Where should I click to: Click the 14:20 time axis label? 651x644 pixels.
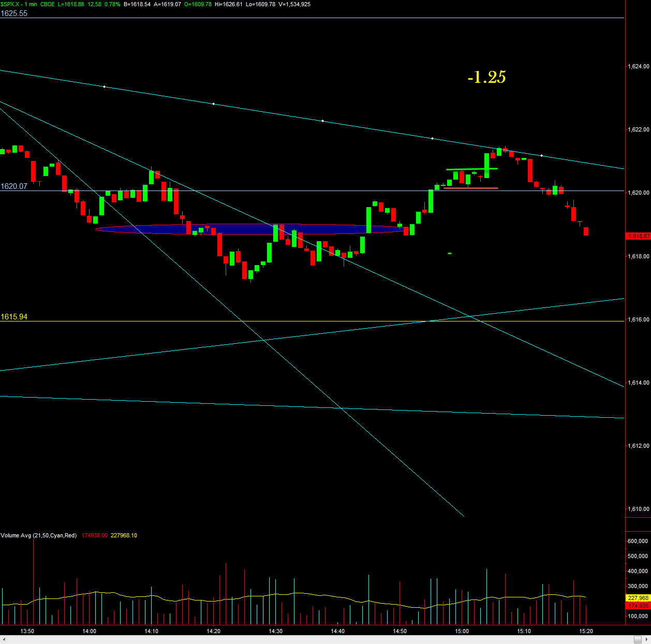point(214,631)
